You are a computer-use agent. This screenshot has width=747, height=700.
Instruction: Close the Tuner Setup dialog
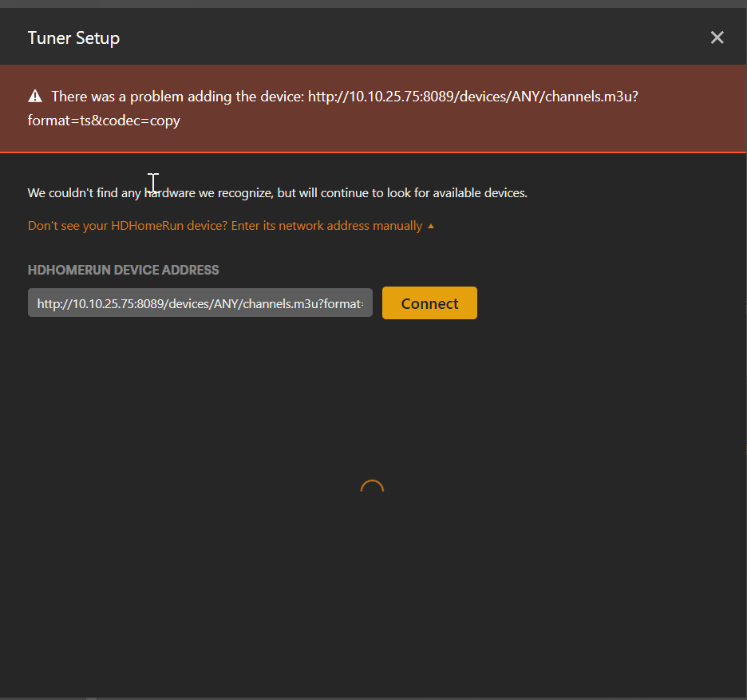pos(717,38)
